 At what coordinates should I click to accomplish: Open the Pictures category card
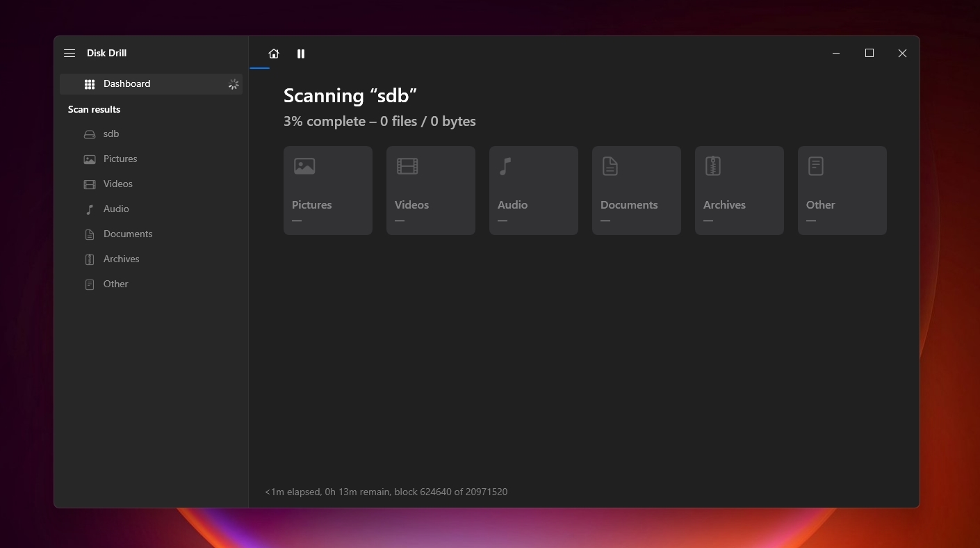pos(328,191)
